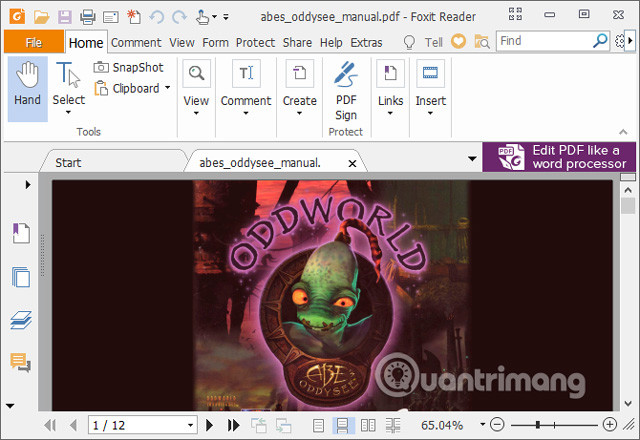Click the advanced folder search icon
This screenshot has width=640, height=440.
point(482,42)
